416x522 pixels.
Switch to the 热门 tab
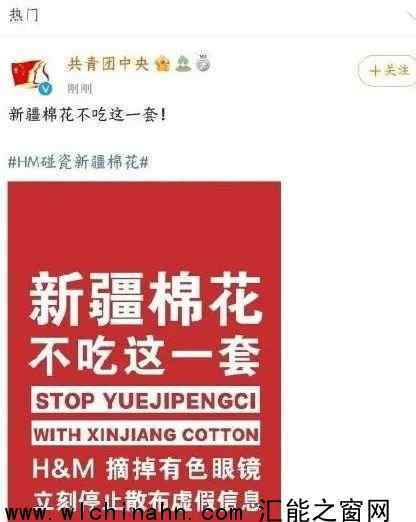pyautogui.click(x=23, y=15)
